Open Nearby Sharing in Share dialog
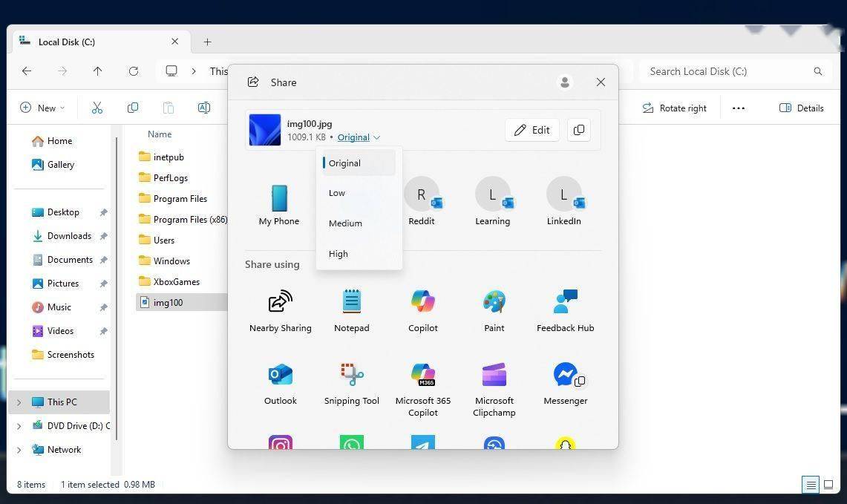Image resolution: width=847 pixels, height=504 pixels. point(281,311)
